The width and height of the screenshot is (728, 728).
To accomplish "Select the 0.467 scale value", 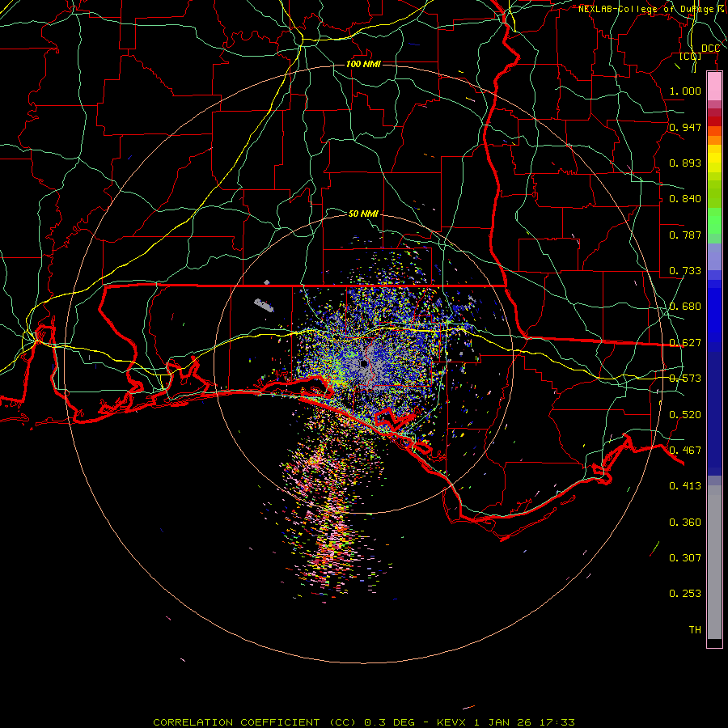I will pos(685,450).
